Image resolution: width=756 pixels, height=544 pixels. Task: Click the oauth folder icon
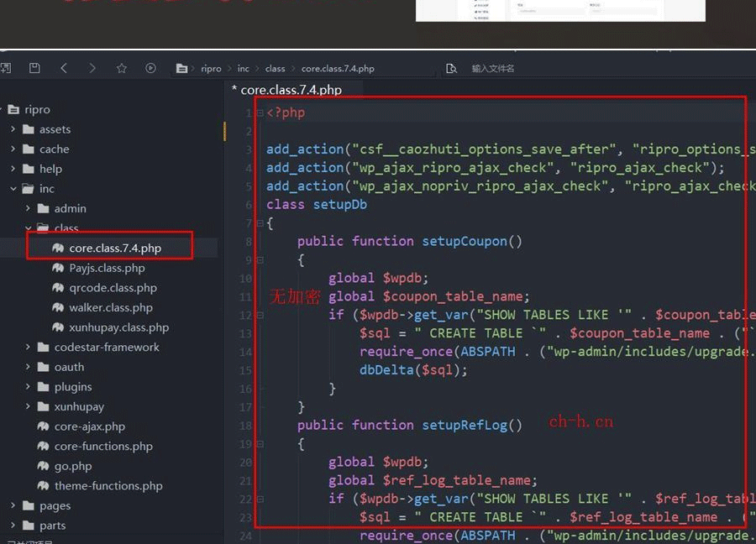44,367
